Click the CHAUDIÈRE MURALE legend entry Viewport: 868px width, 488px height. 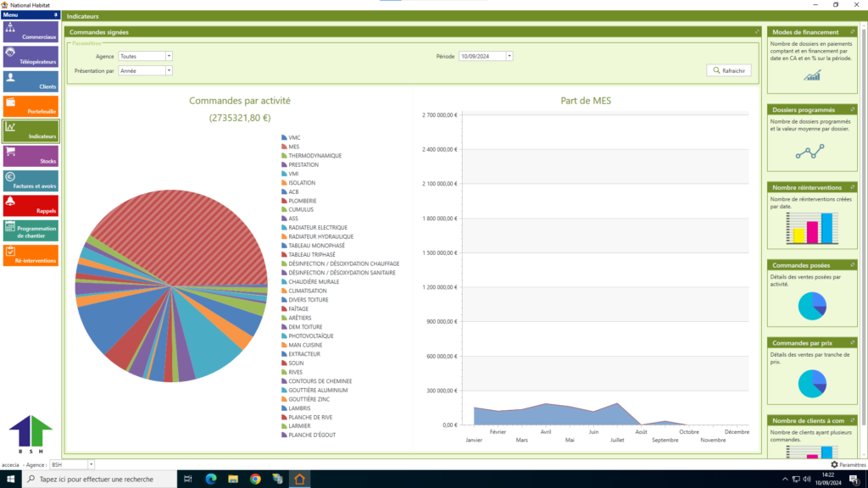pyautogui.click(x=310, y=281)
